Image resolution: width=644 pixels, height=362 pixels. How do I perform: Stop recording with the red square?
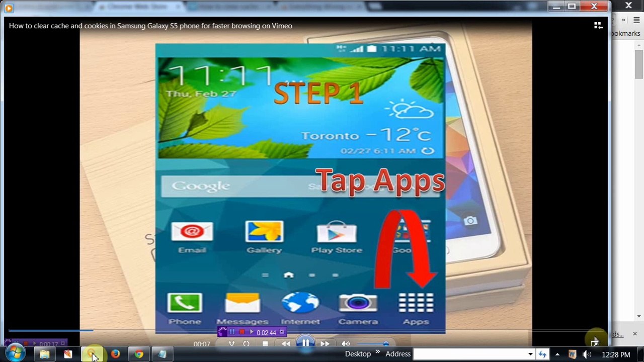click(x=242, y=332)
